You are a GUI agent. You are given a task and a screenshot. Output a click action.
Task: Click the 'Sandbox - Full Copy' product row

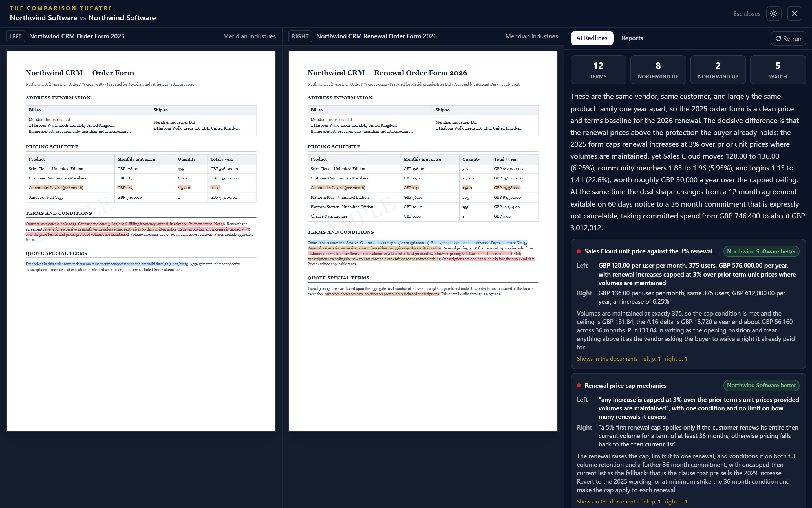141,198
